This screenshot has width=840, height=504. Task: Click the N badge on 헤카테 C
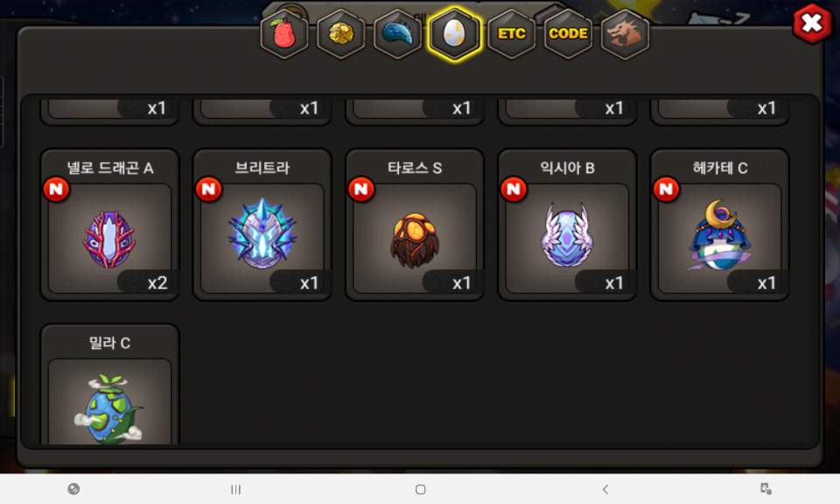click(x=666, y=189)
